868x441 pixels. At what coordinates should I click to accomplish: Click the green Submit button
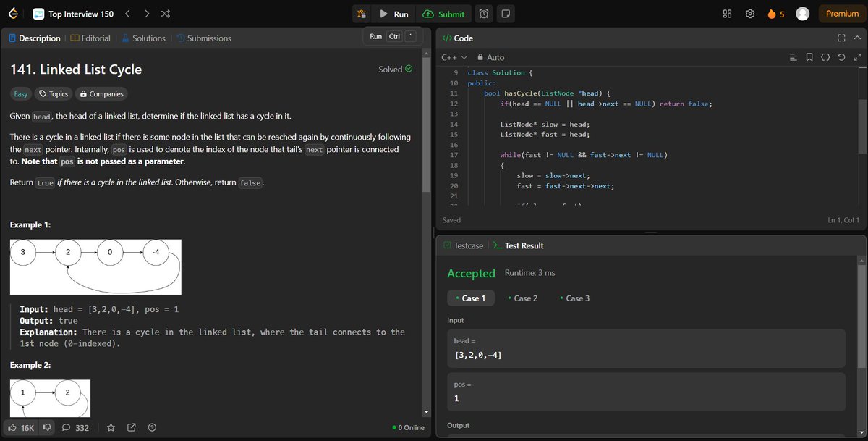[444, 13]
